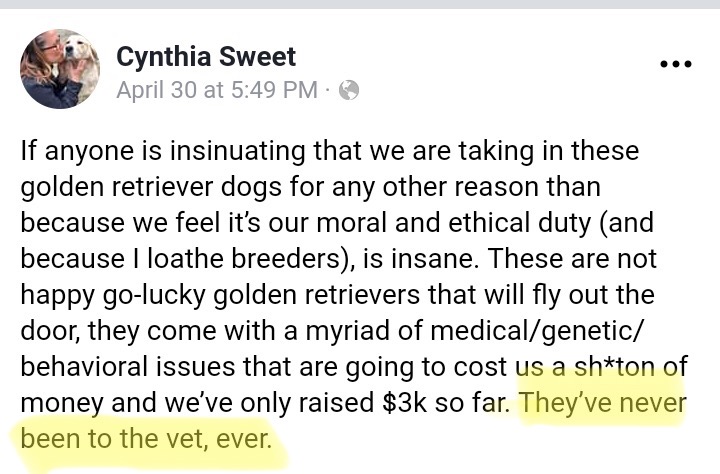Click the gray divider bar above the post

(360, 4)
